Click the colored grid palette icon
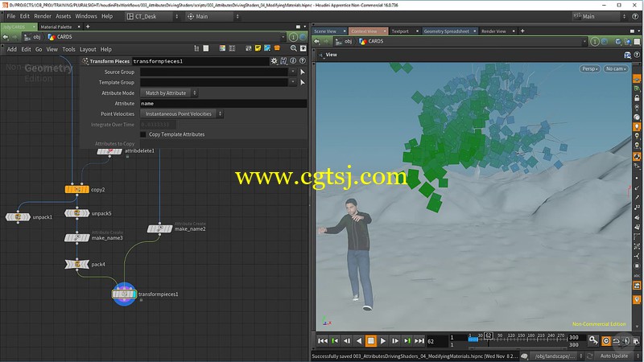644x362 pixels. [x=222, y=48]
